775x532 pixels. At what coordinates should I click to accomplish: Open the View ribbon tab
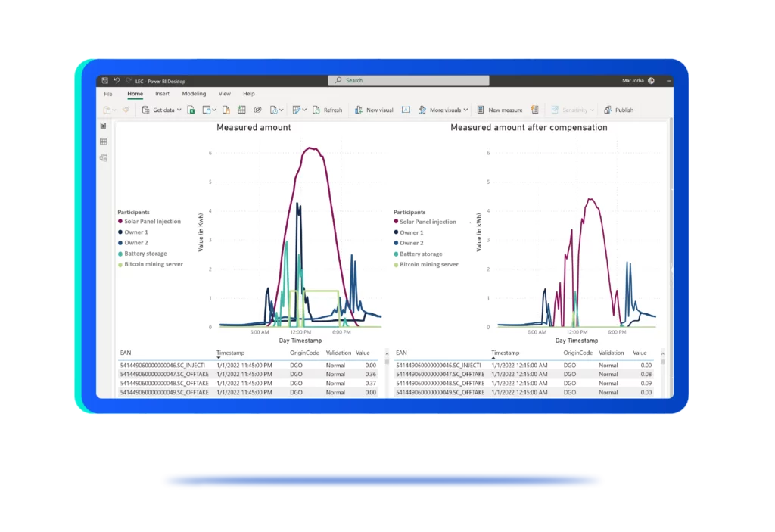[x=224, y=94]
